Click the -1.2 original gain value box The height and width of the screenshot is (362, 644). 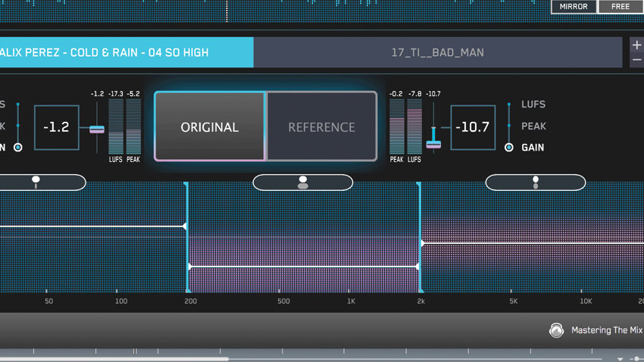[57, 127]
